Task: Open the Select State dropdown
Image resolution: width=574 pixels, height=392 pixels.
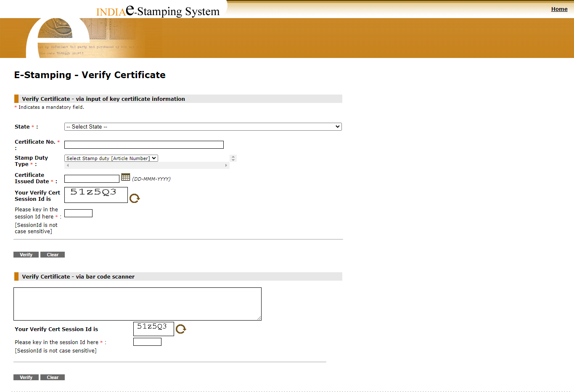Action: [x=203, y=126]
